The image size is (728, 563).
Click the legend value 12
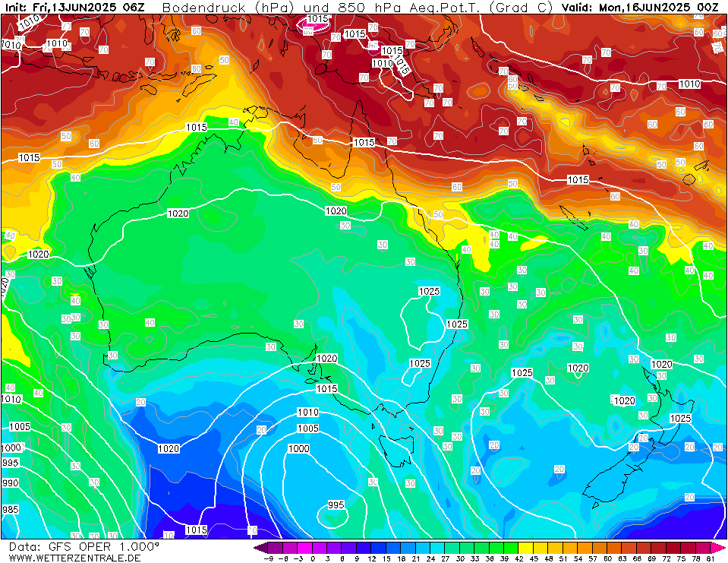click(x=372, y=558)
